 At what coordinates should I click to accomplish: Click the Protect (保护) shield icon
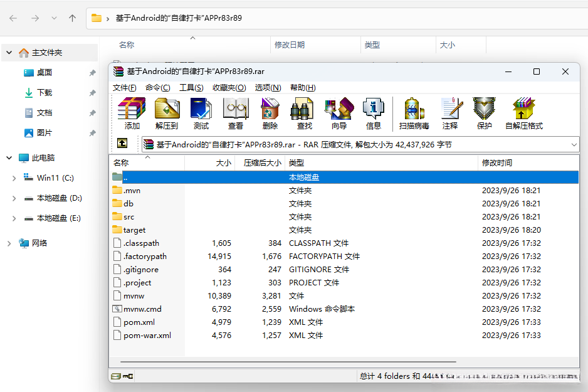484,113
